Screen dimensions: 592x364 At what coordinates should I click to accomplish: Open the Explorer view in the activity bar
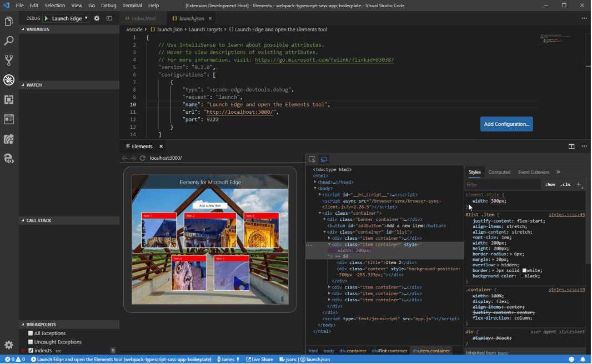pyautogui.click(x=9, y=21)
